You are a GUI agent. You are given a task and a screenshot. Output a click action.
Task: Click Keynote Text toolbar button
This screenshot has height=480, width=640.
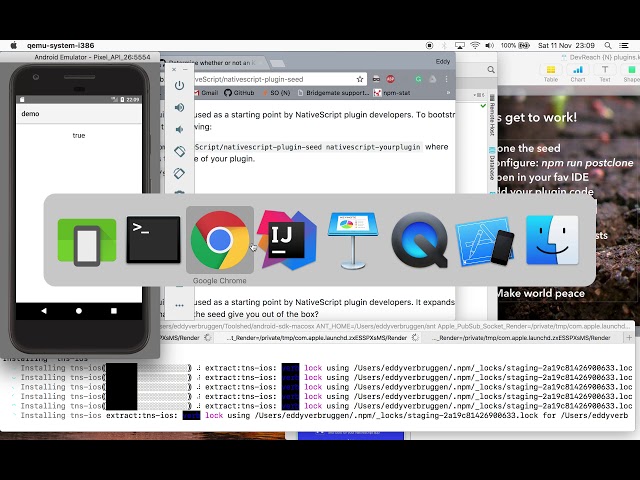(x=605, y=73)
